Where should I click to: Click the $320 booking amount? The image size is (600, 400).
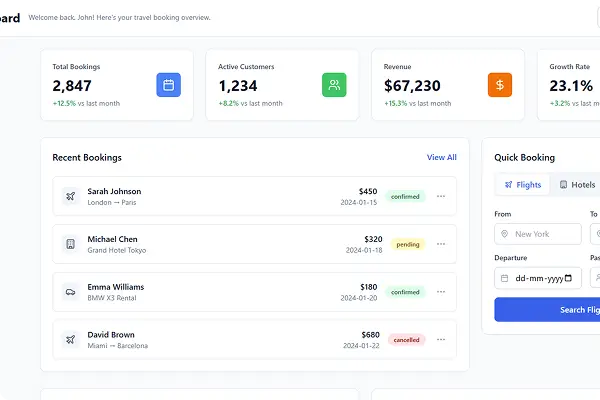373,239
